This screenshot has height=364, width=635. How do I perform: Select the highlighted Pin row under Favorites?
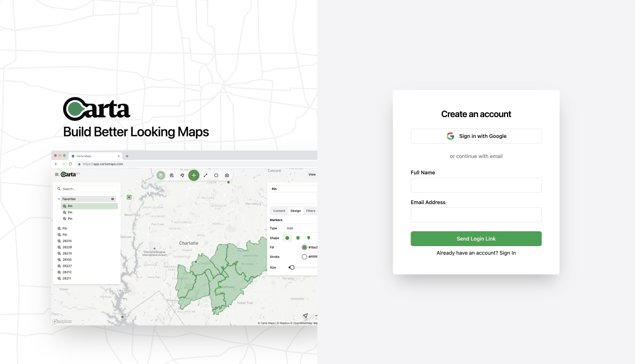click(x=89, y=206)
